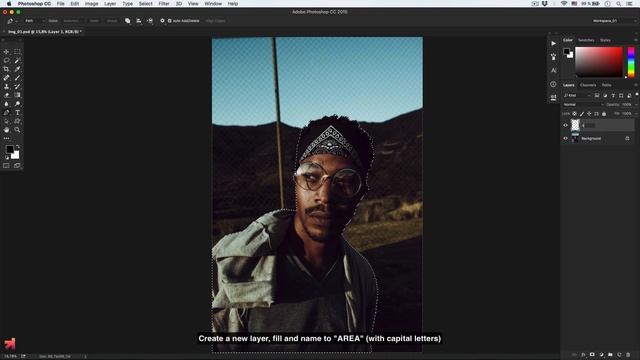The image size is (640, 360).
Task: Select the Hand tool
Action: (6, 130)
